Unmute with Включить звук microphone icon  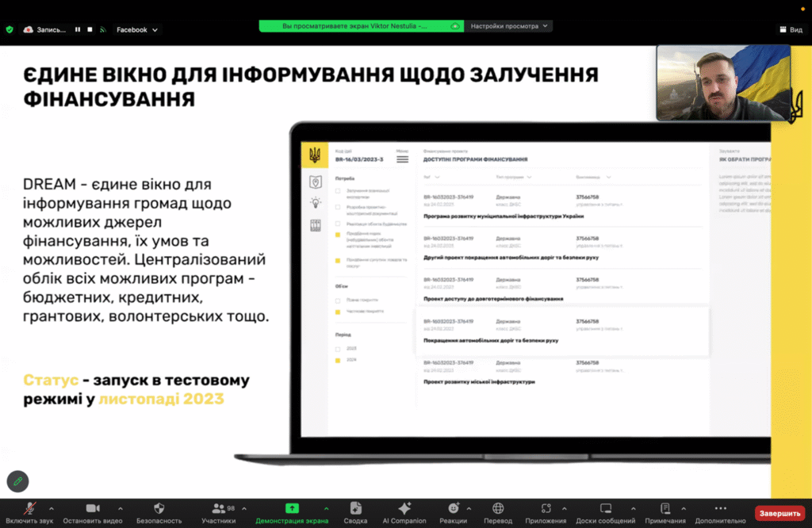(x=29, y=508)
